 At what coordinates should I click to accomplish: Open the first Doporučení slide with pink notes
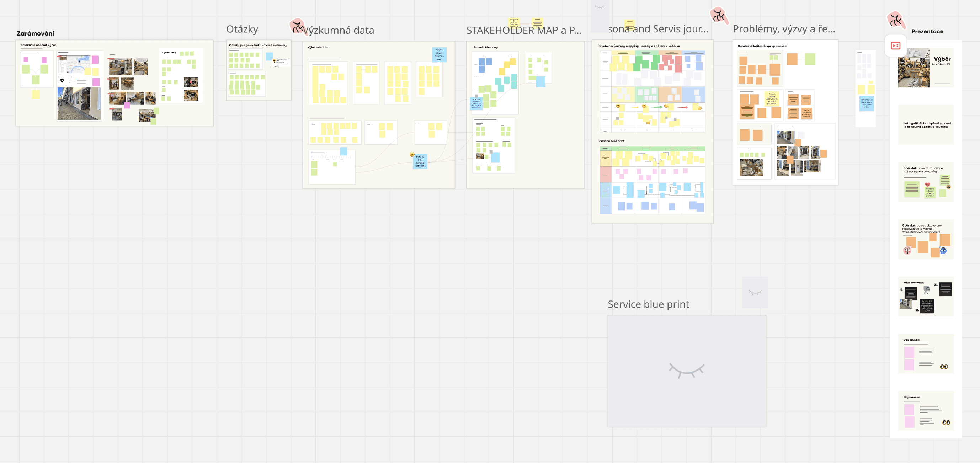(x=926, y=353)
